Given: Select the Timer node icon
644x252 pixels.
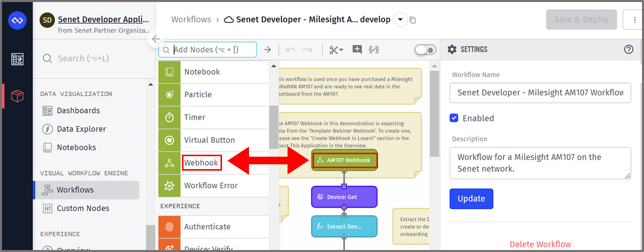Looking at the screenshot, I should pyautogui.click(x=169, y=117).
